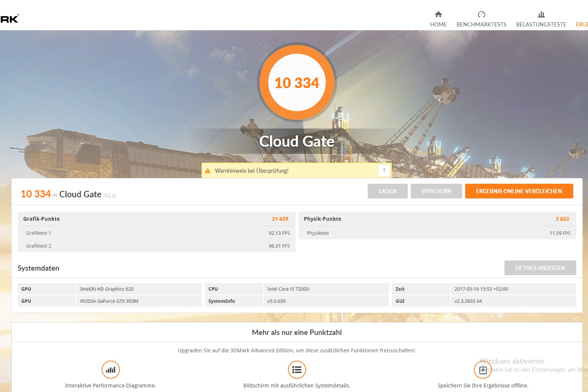Click the Intel Core i5 7200U cell
588x392 pixels.
326,289
